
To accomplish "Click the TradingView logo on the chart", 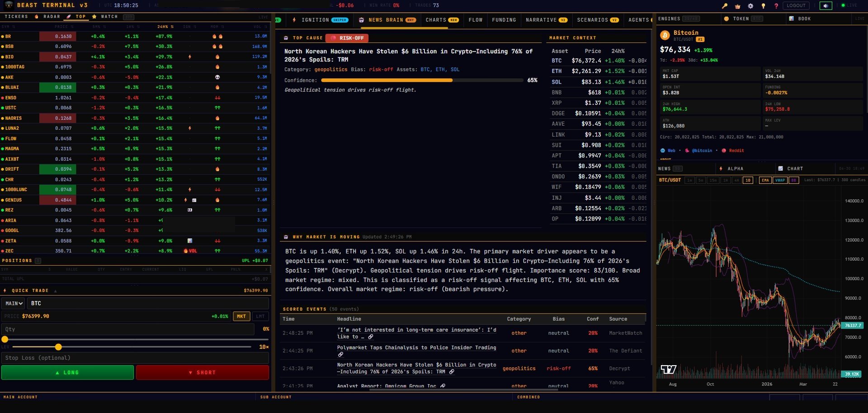I will click(668, 370).
